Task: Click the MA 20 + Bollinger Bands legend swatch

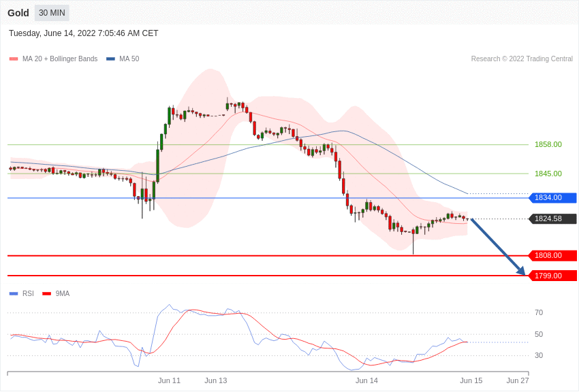Action: (x=14, y=59)
